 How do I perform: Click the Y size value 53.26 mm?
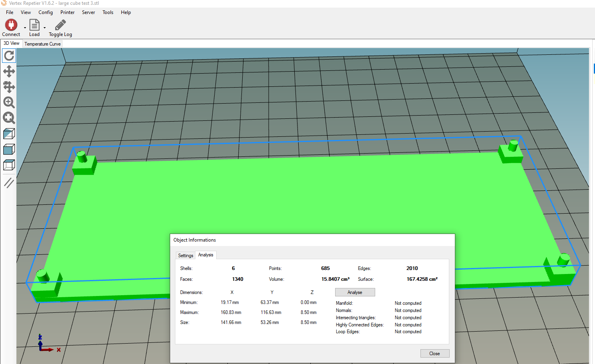270,322
